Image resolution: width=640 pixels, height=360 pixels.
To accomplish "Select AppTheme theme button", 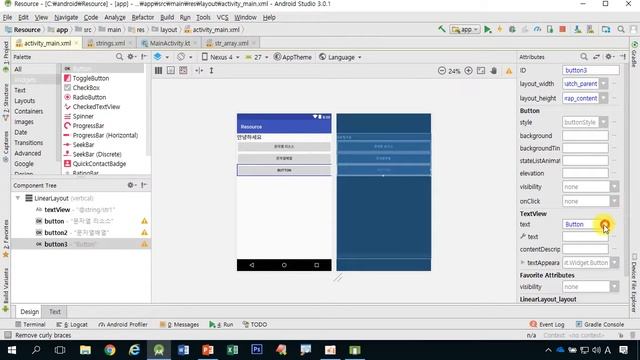I will 292,57.
